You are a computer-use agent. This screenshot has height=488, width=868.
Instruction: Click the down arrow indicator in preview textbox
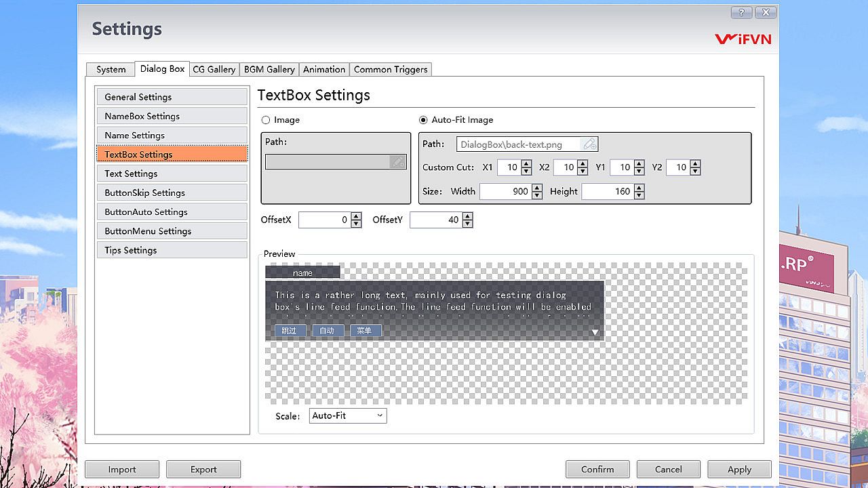595,332
